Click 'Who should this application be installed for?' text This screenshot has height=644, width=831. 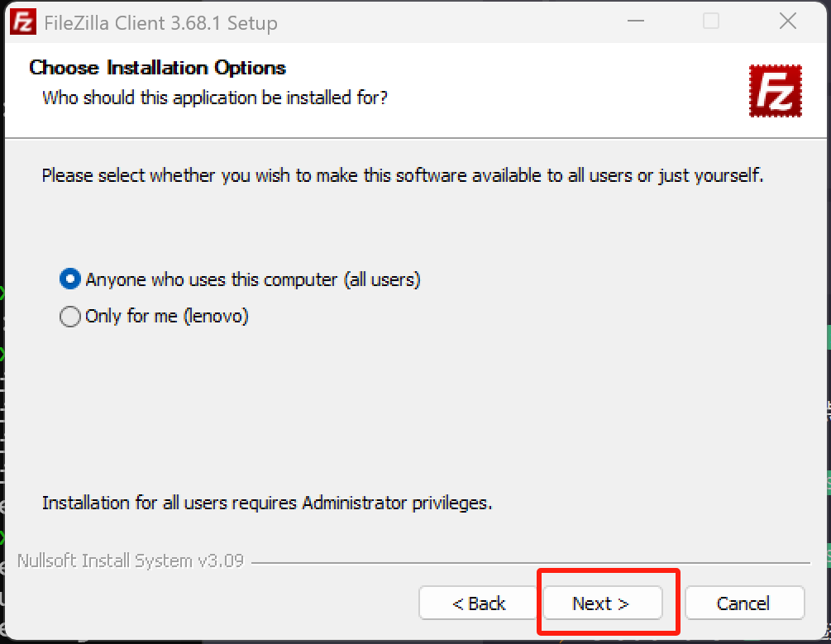215,98
